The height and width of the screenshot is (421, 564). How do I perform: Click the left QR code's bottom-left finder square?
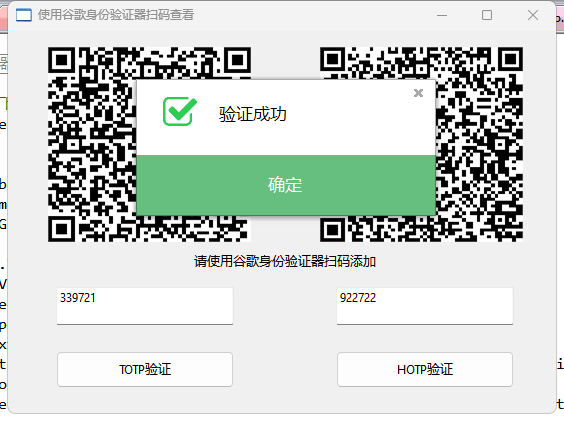(x=62, y=228)
